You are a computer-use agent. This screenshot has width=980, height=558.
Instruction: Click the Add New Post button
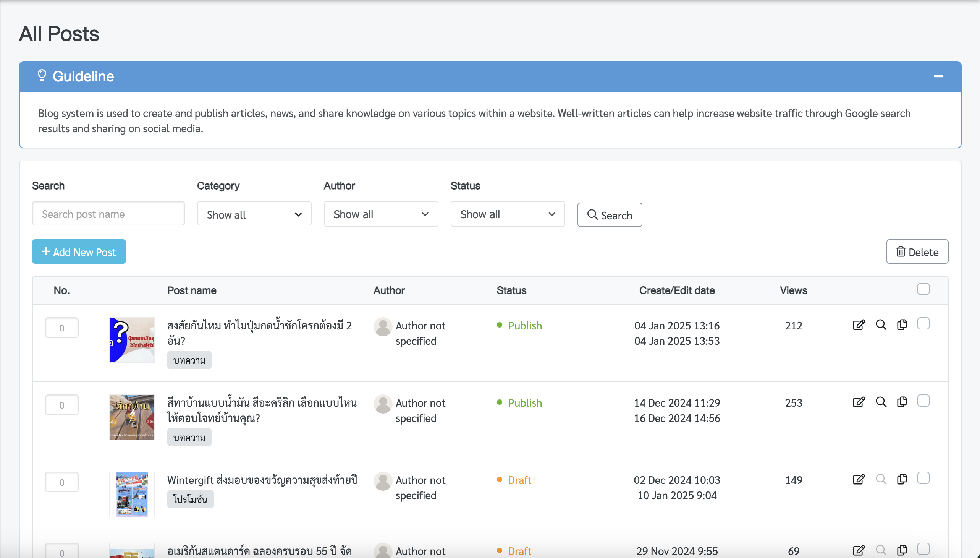click(79, 251)
